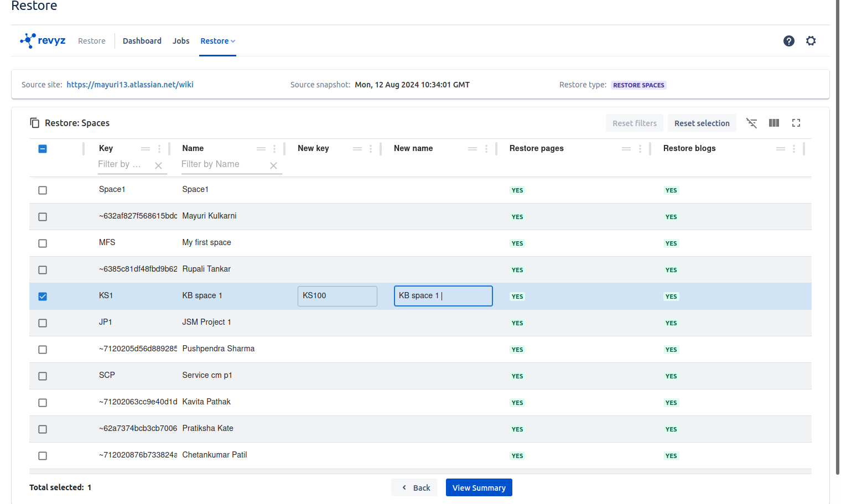Go to the Dashboard tab
Image resolution: width=841 pixels, height=504 pixels.
142,41
